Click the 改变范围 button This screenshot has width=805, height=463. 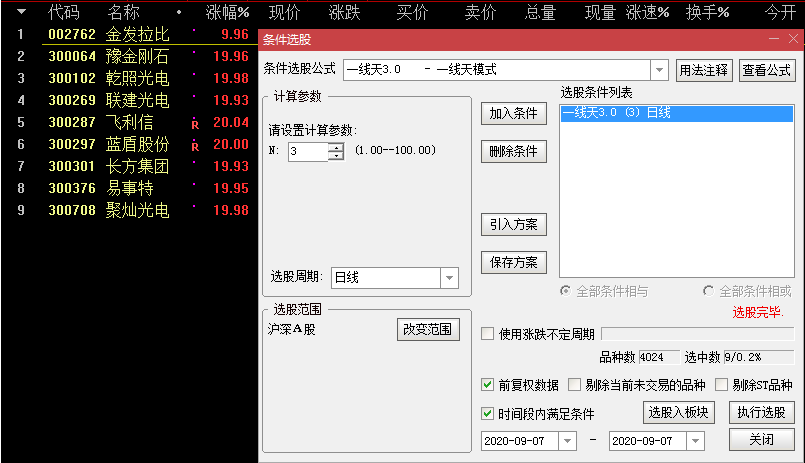428,330
